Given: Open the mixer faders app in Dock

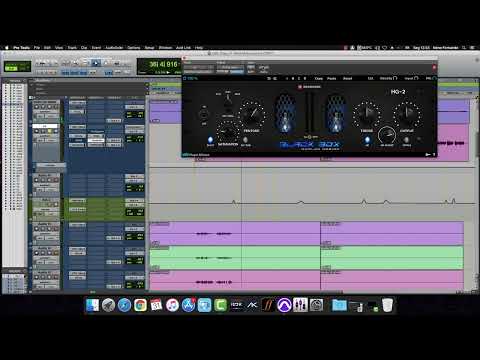Looking at the screenshot, I should pyautogui.click(x=300, y=305).
